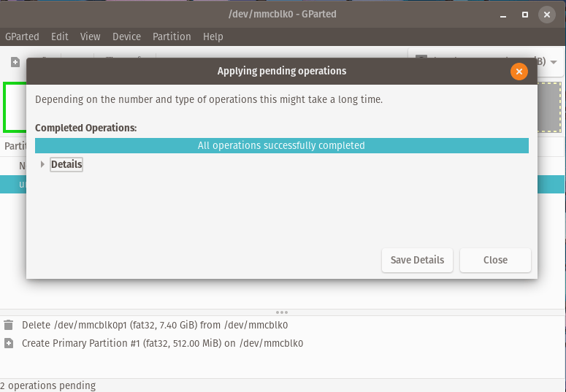Screen dimensions: 566x392
Task: Click the pane divider handle dots
Action: 282,312
